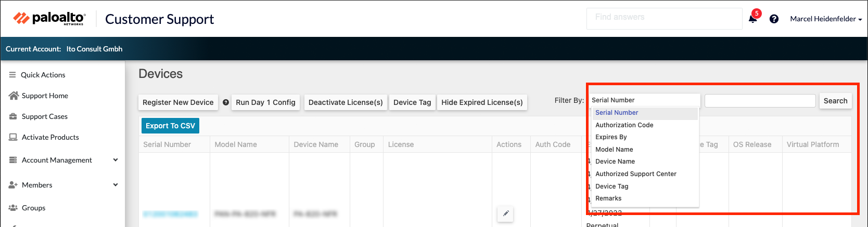
Task: Select Device Tag from filter list
Action: point(611,186)
